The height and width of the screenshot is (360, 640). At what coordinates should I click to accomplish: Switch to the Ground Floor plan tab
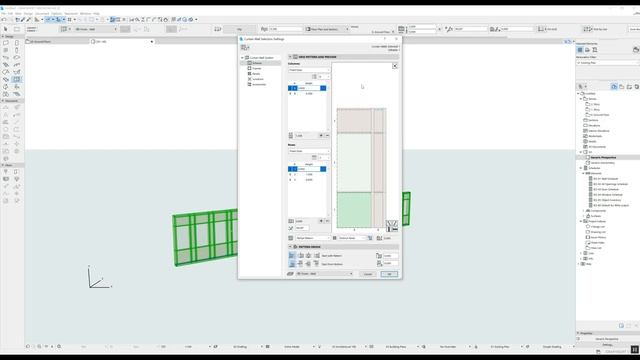click(57, 42)
